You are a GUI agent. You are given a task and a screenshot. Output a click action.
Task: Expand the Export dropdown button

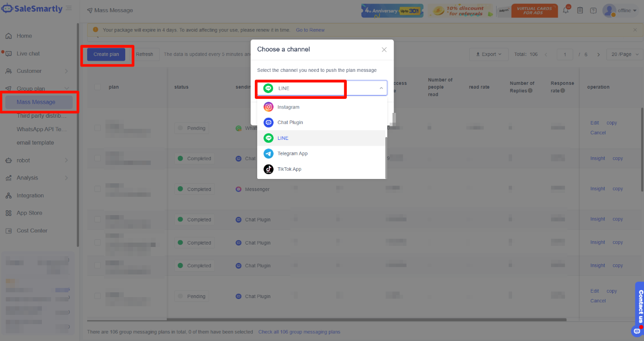coord(488,55)
